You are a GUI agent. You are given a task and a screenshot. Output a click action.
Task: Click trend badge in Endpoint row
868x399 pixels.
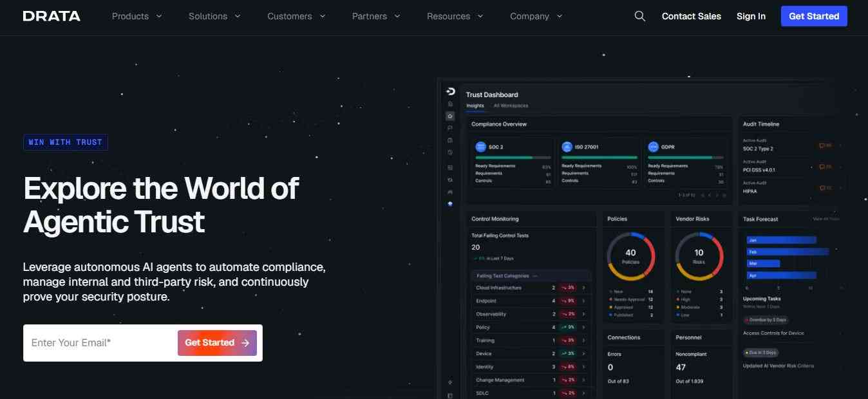click(x=568, y=301)
